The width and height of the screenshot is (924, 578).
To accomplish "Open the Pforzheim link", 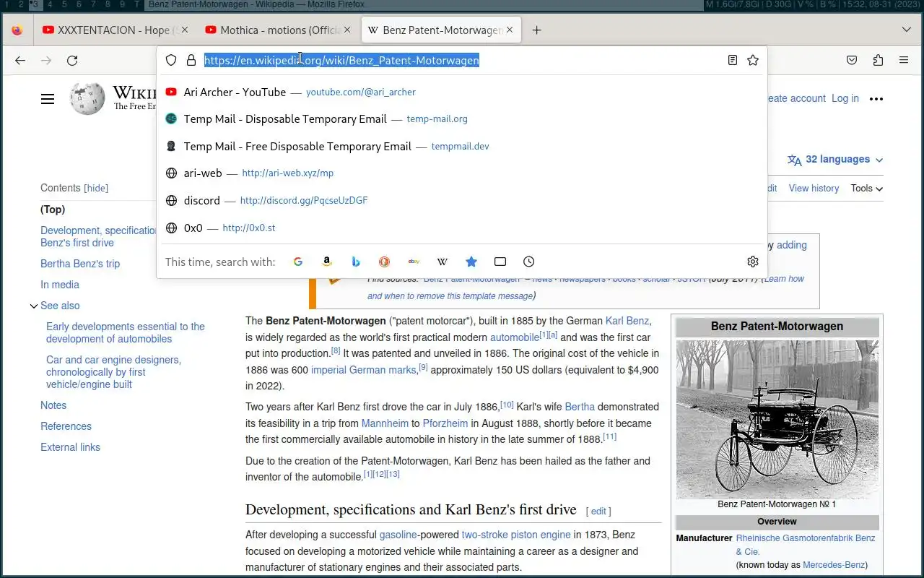I will [445, 423].
